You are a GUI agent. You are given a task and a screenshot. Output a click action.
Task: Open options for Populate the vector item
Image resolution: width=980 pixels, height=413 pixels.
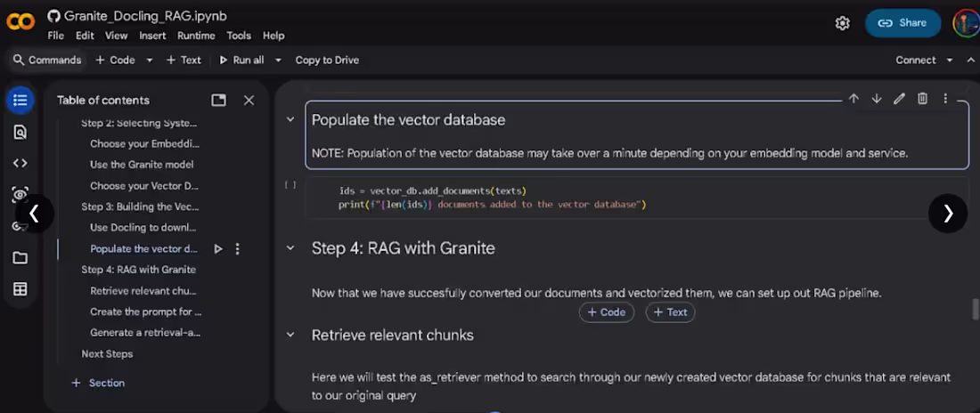[238, 248]
